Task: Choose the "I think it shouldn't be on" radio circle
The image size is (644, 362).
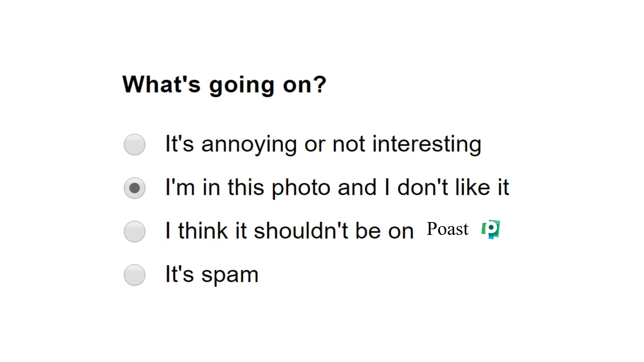Action: click(x=134, y=231)
